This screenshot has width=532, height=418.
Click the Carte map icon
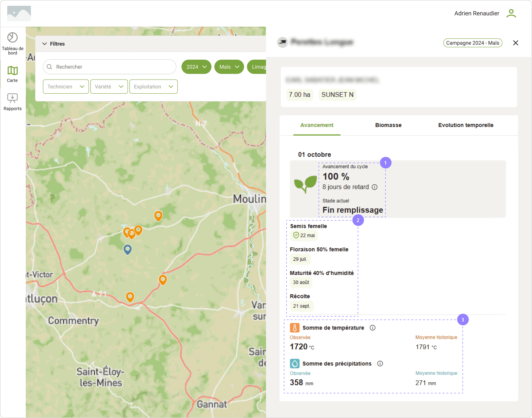click(13, 71)
